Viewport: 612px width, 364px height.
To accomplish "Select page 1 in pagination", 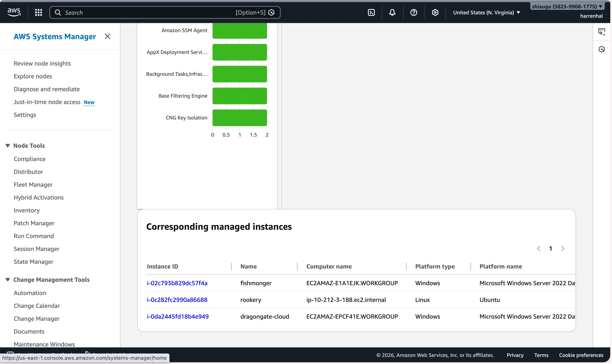I will (x=551, y=248).
